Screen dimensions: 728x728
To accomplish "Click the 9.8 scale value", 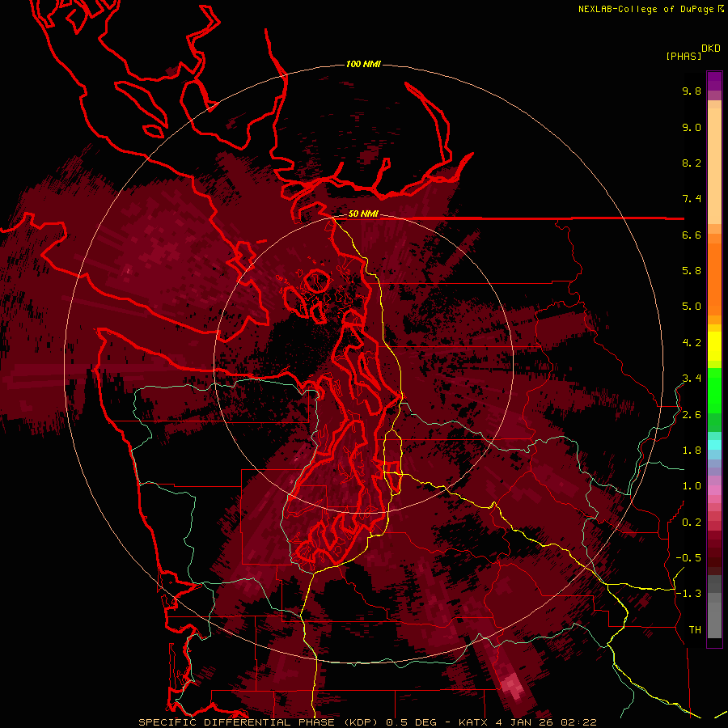I will tap(692, 91).
